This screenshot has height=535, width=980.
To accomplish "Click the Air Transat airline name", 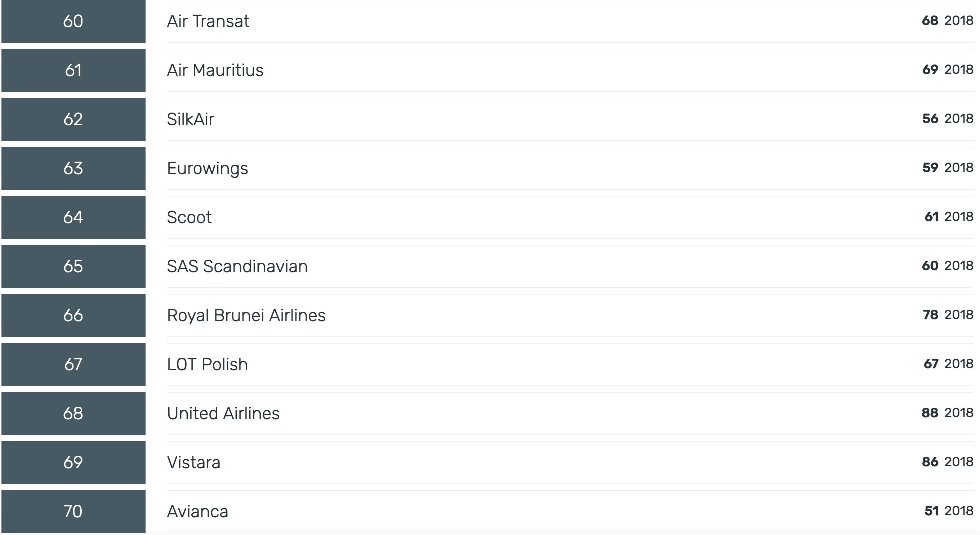I will [x=208, y=21].
